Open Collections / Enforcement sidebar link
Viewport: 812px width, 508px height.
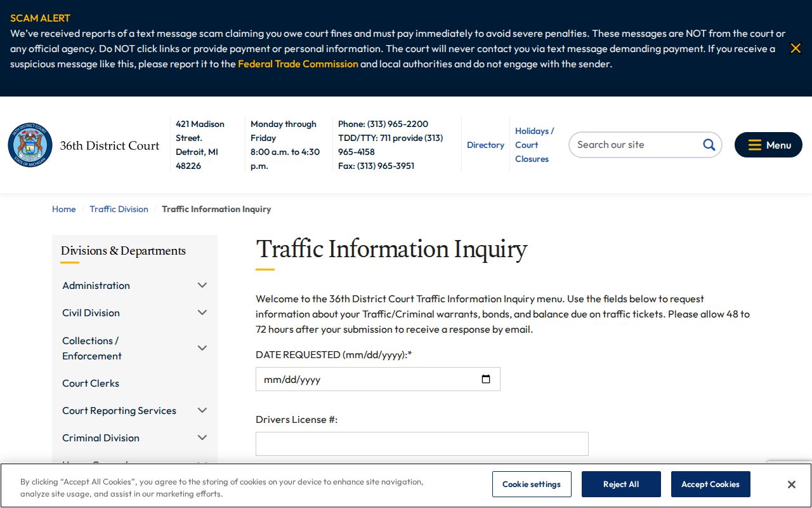pyautogui.click(x=92, y=349)
